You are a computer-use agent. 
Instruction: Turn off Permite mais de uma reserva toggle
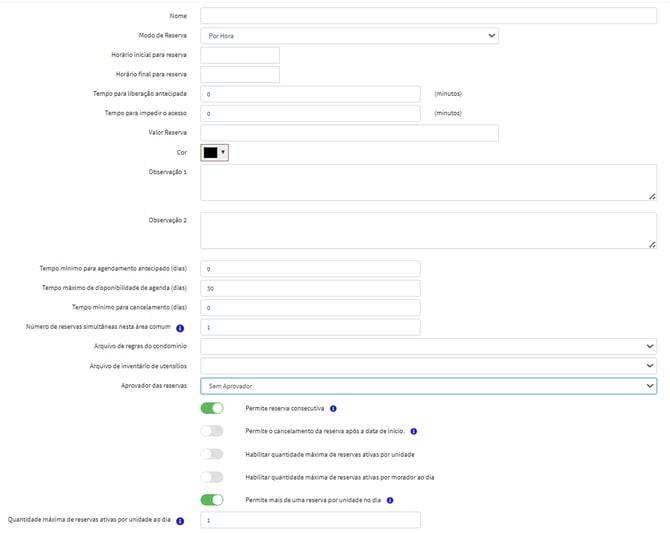tap(212, 500)
